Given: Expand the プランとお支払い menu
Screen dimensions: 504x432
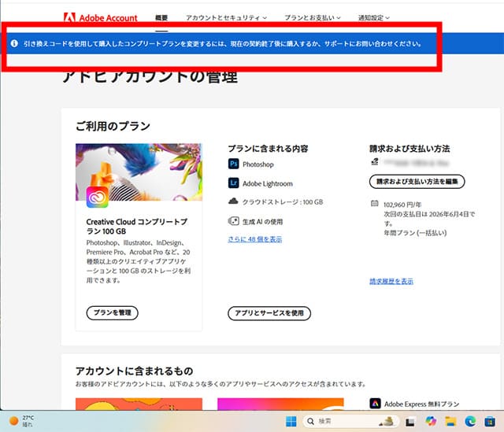Looking at the screenshot, I should coord(313,18).
